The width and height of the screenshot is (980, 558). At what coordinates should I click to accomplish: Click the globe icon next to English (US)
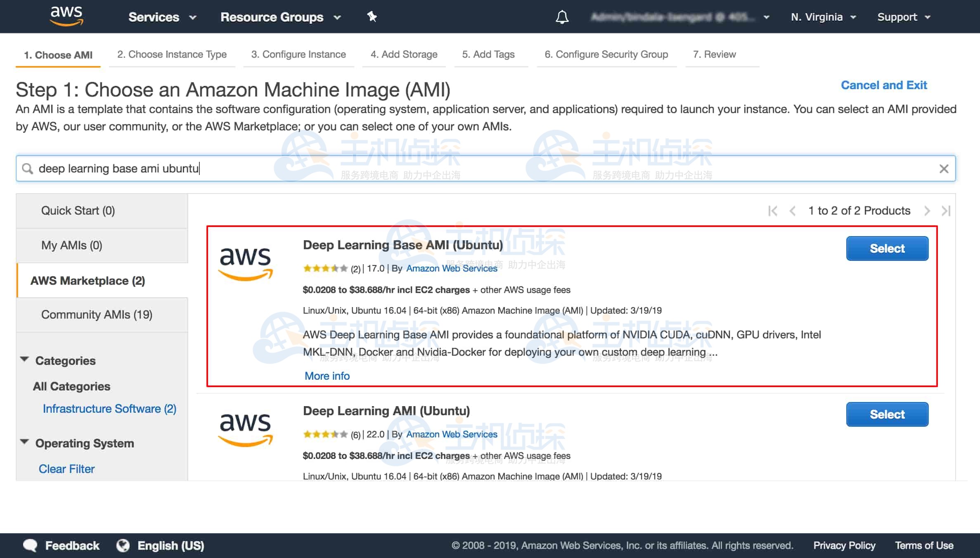point(123,545)
